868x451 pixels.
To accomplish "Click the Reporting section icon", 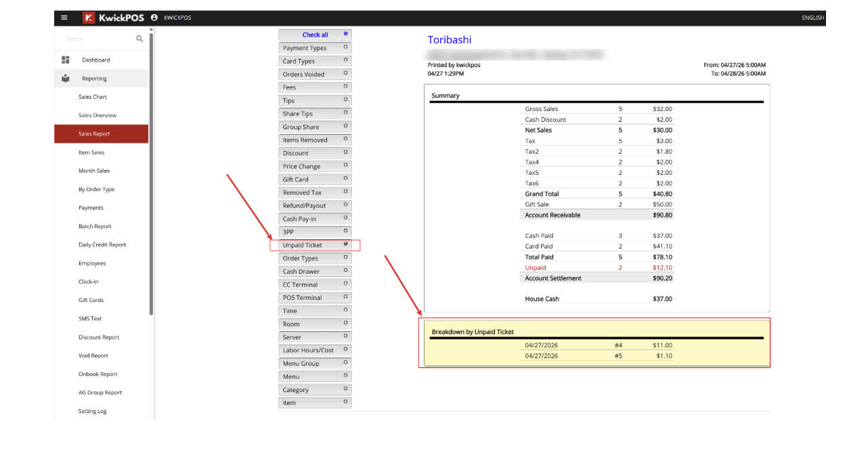I will [x=66, y=79].
